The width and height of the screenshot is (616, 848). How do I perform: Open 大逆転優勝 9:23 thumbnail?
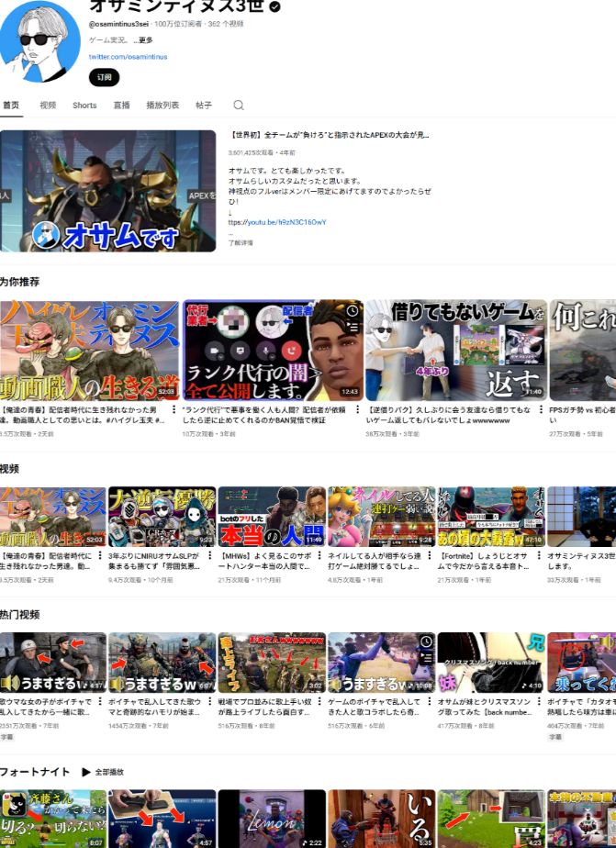[x=162, y=517]
